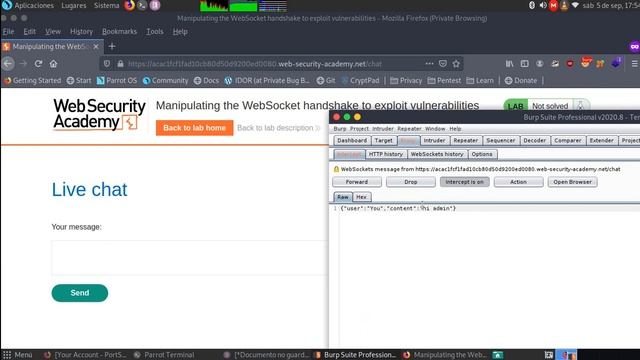Screen dimensions: 640x360
Task: Open the Sistema panel menu
Action: coord(106,5)
